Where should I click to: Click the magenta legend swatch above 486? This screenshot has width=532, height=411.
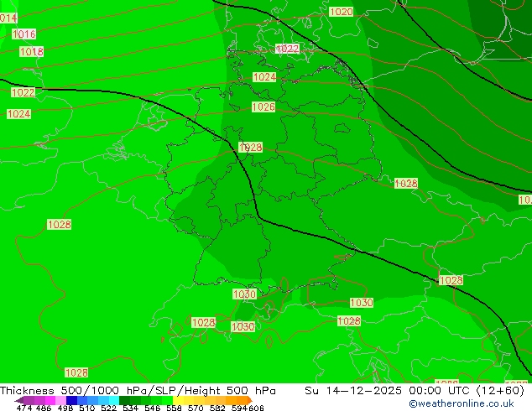[x=50, y=400]
